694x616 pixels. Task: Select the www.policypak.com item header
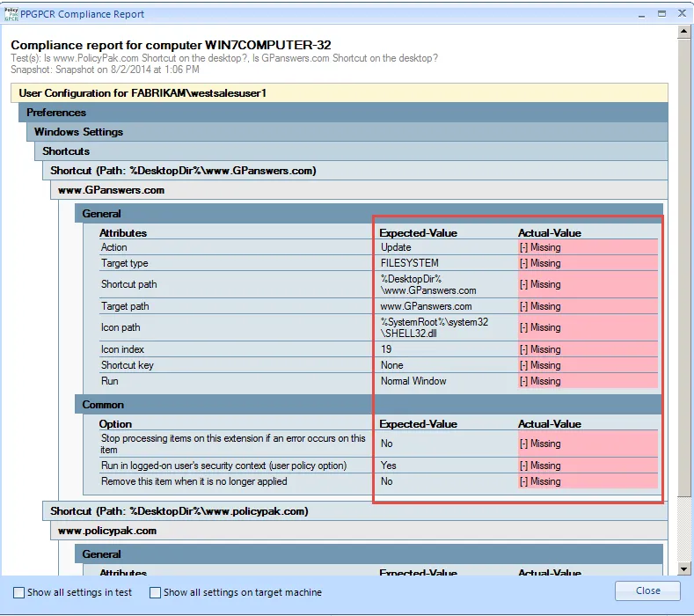359,531
